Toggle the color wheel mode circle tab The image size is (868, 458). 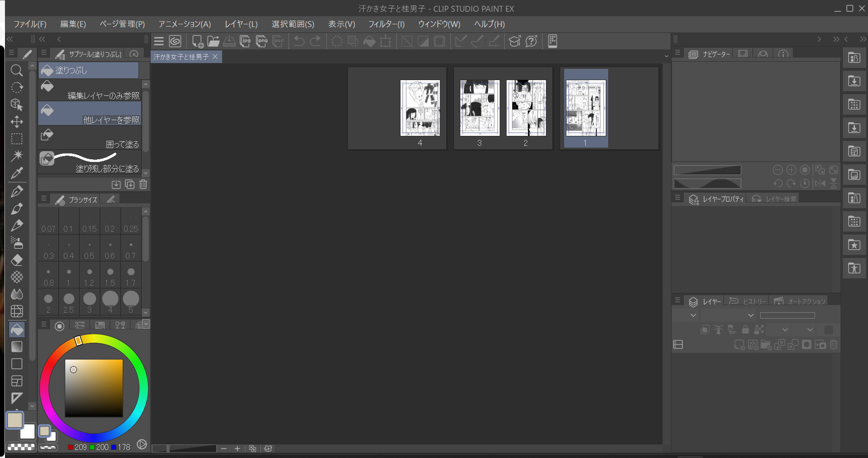[59, 326]
